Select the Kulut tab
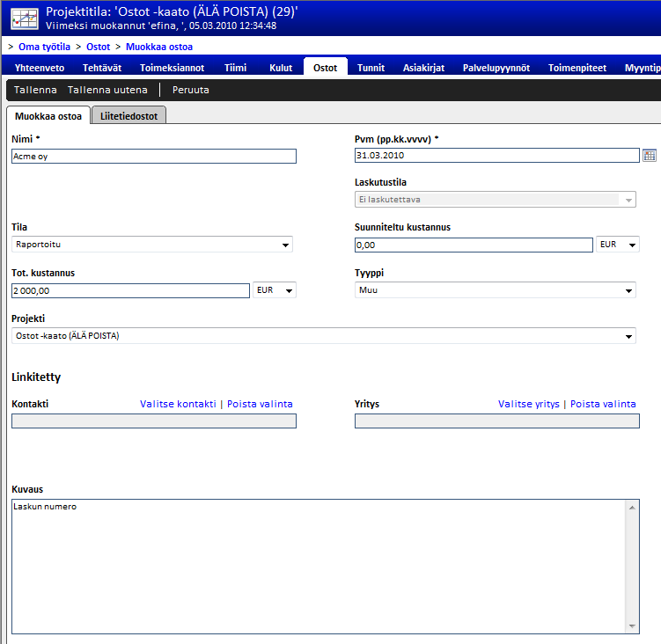 pyautogui.click(x=281, y=68)
